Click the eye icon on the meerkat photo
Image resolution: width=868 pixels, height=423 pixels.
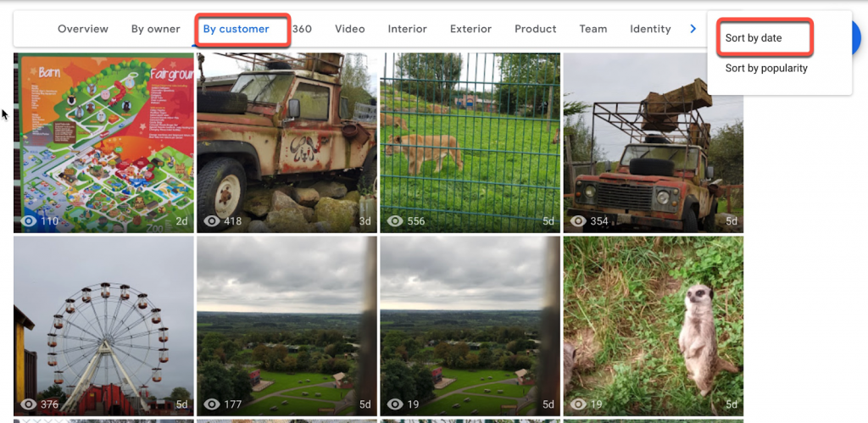578,404
